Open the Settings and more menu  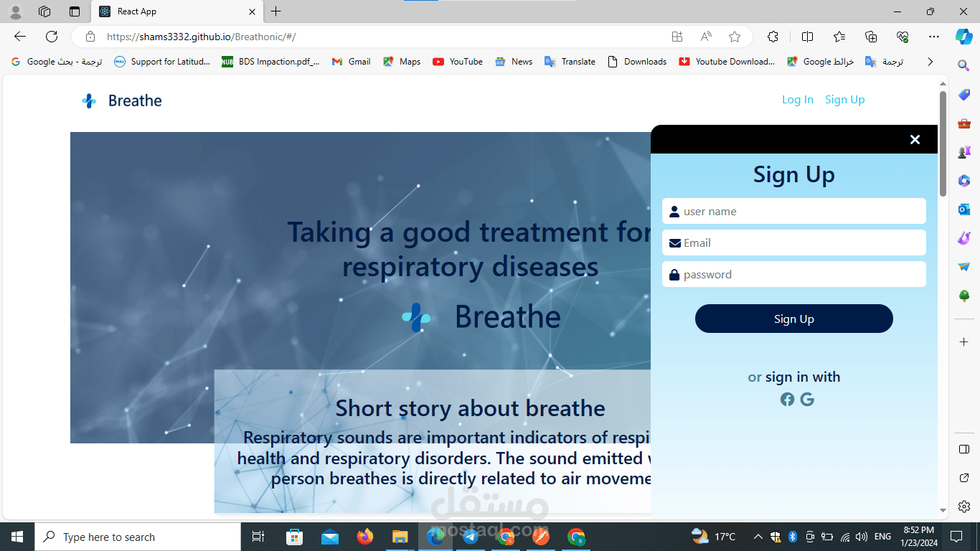point(934,37)
